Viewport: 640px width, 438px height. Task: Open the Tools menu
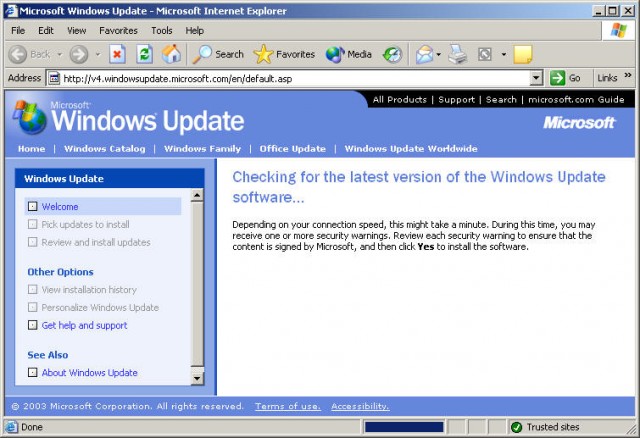162,31
